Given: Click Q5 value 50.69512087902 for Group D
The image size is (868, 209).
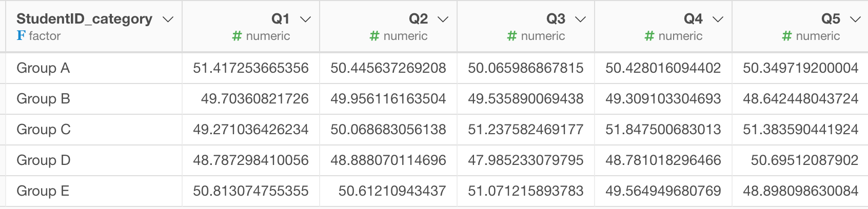Looking at the screenshot, I should (804, 160).
